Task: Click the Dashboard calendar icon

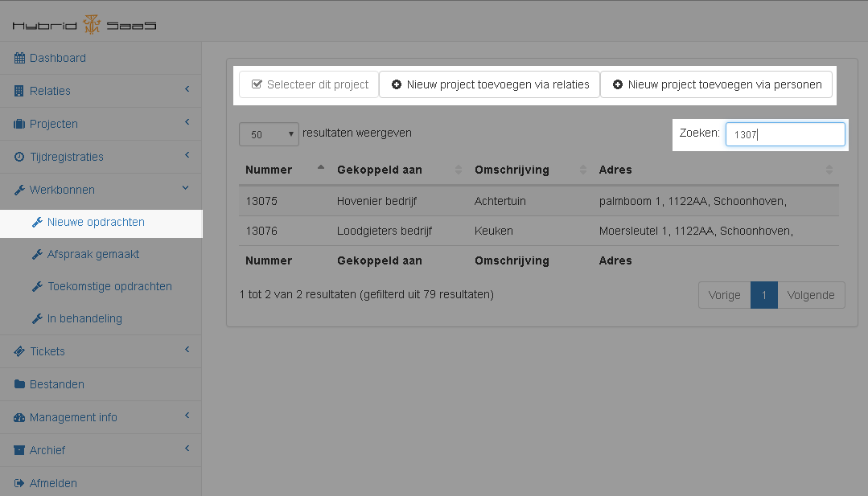Action: (x=19, y=58)
